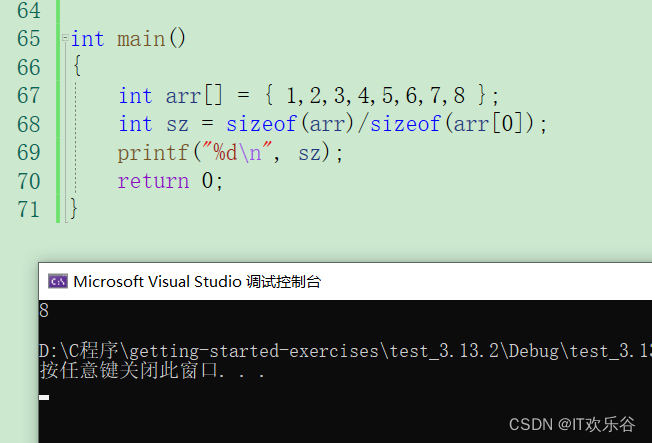
Task: Click line number 67 in the gutter
Action: 29,96
